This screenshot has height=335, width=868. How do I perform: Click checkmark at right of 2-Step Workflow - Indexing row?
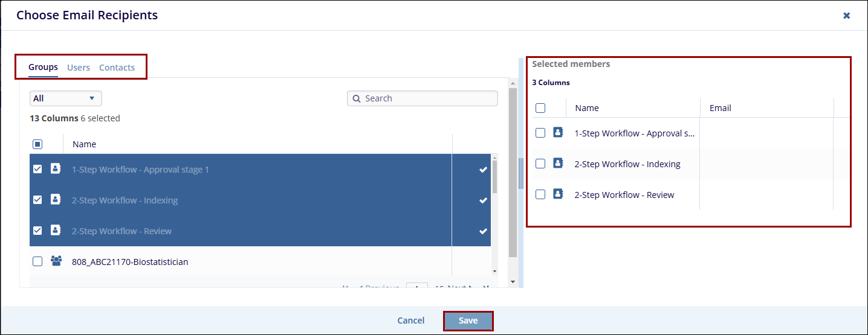[x=483, y=200]
